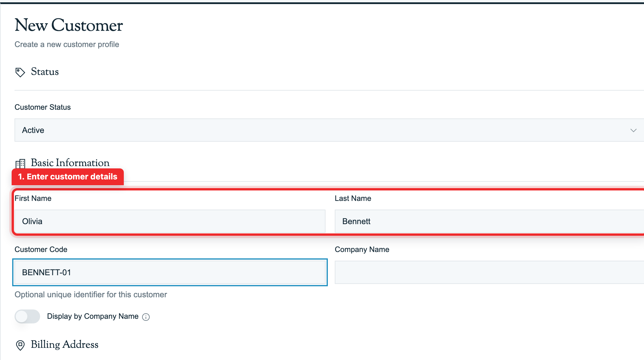This screenshot has width=644, height=360.
Task: Click the info icon beside Display by Company Name
Action: pos(146,317)
